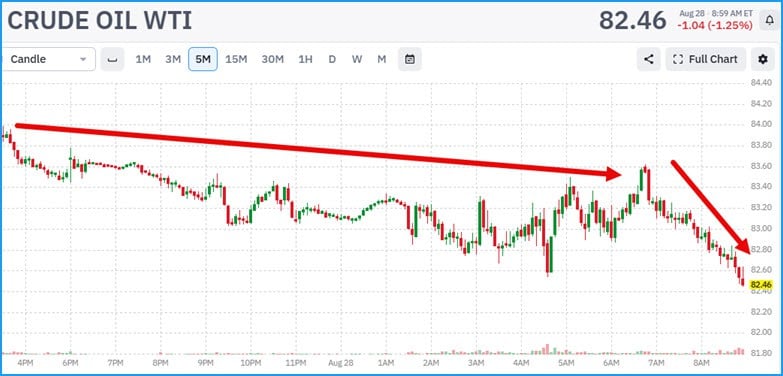Select the weekly W interval

(357, 59)
